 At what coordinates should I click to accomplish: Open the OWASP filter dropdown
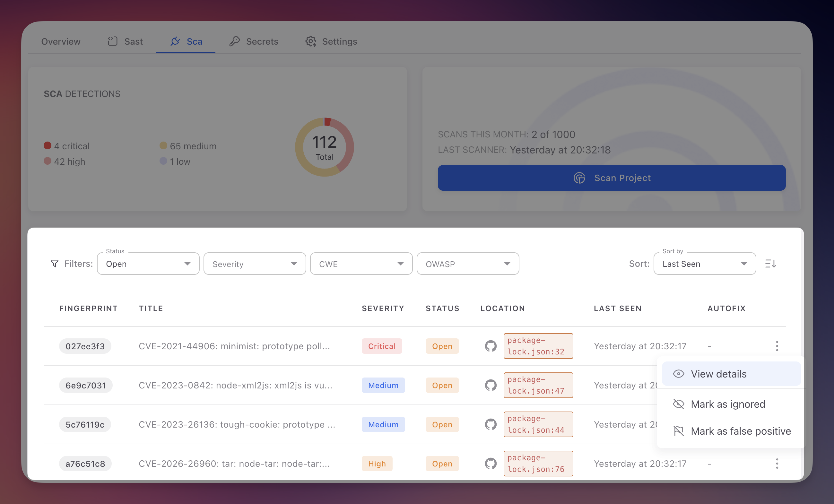coord(467,264)
